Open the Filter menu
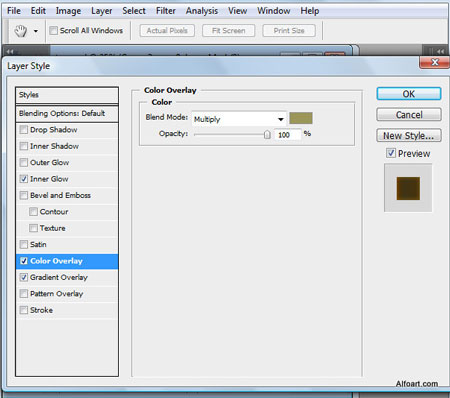 click(166, 11)
